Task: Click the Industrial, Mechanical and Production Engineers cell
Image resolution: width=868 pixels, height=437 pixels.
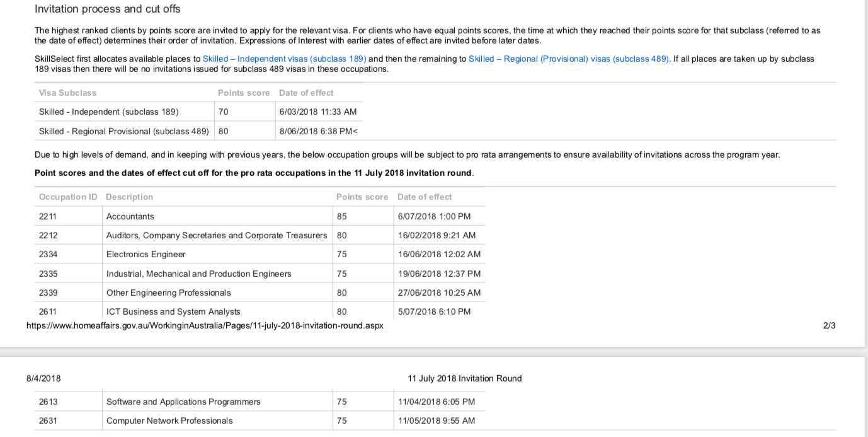Action: (198, 274)
